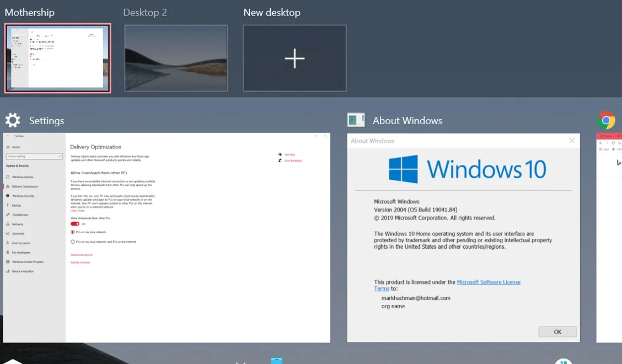This screenshot has width=622, height=364.
Task: Click the Give feedback person icon
Action: pyautogui.click(x=280, y=160)
